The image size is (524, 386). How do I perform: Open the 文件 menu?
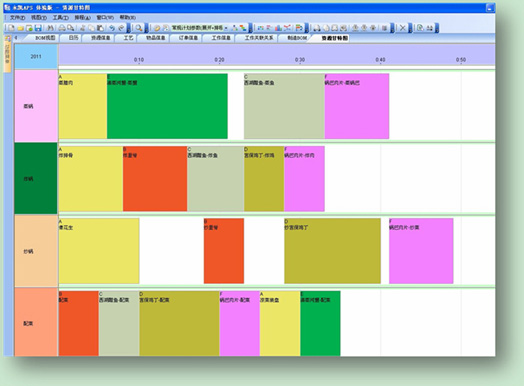17,17
